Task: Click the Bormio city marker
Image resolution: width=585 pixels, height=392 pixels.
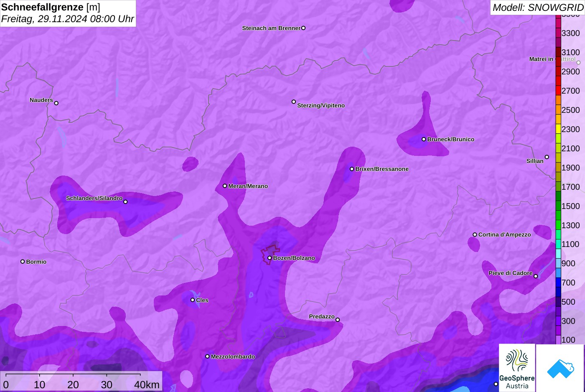Action: (23, 262)
